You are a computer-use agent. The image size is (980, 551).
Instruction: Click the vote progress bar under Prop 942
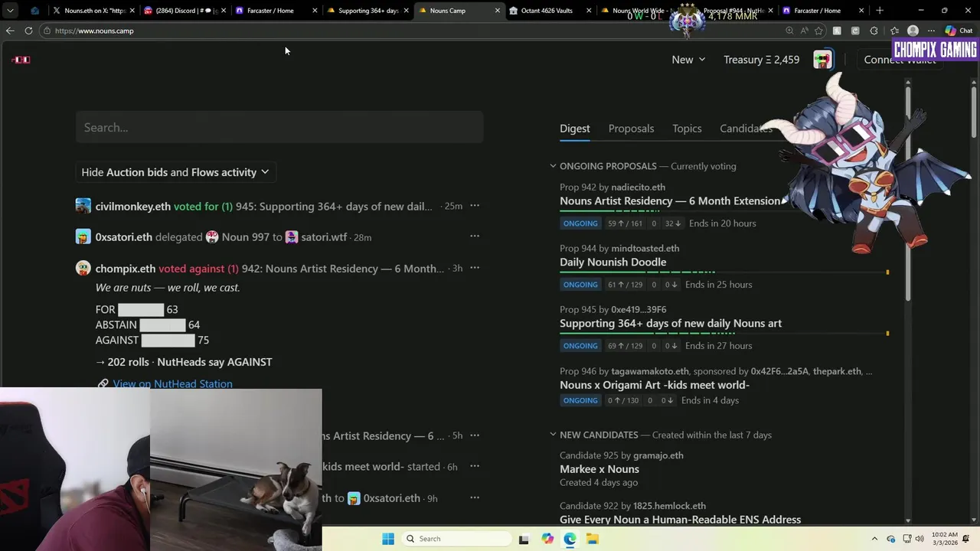tap(724, 210)
